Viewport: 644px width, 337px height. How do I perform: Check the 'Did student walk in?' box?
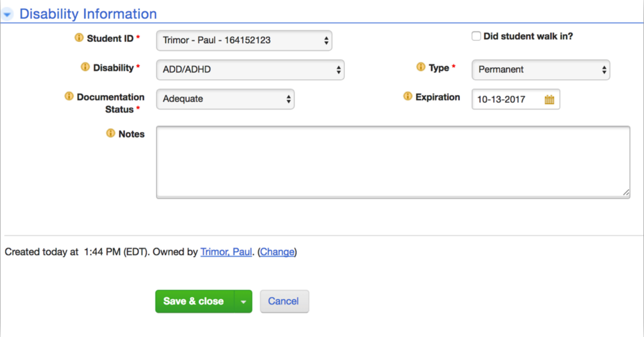[476, 36]
